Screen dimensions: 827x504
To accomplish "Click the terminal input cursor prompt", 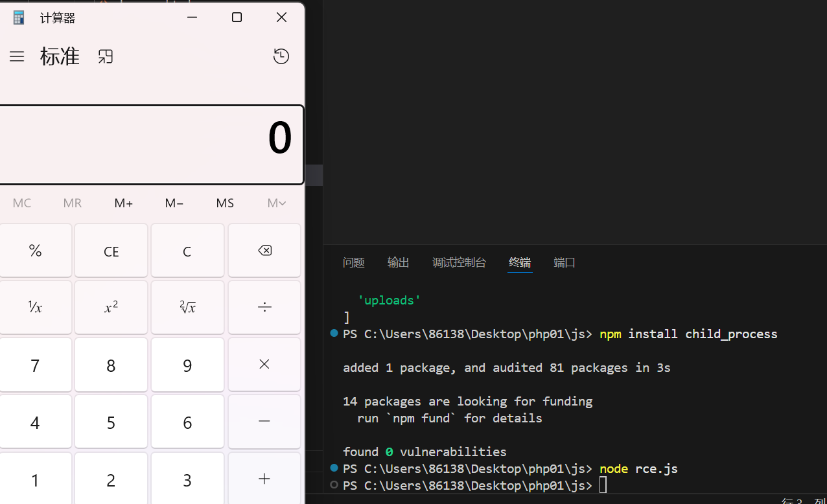I will click(603, 485).
